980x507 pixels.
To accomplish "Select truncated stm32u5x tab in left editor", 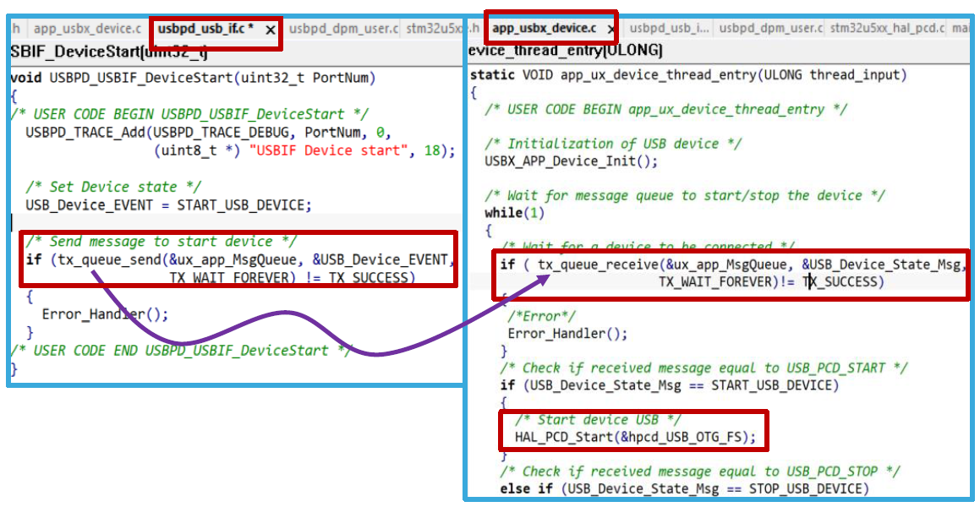I will tap(435, 29).
